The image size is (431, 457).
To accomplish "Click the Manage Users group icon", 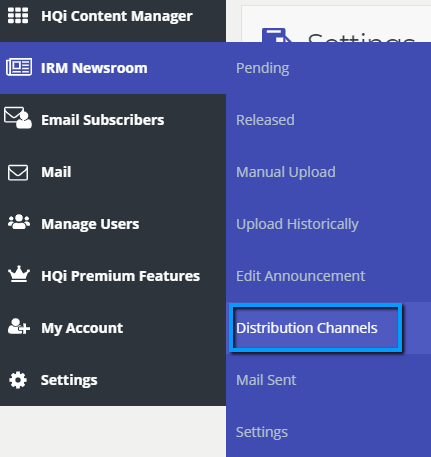I will pyautogui.click(x=19, y=222).
